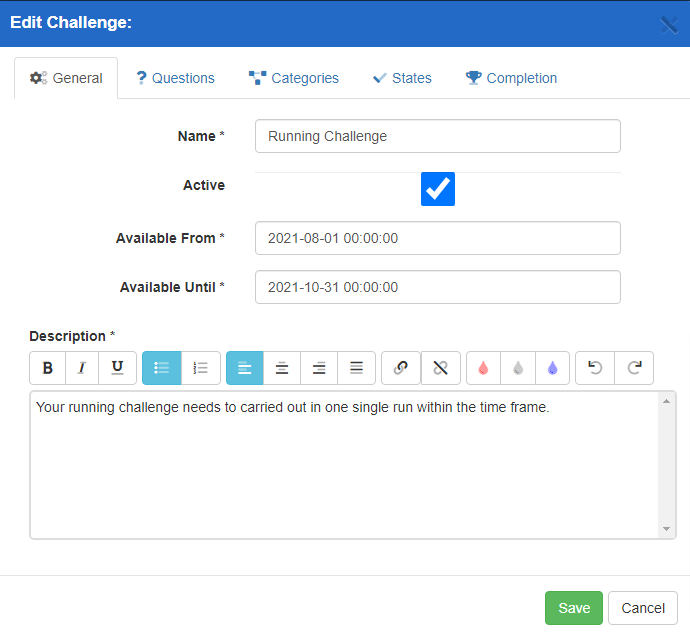Click the description scrollbar down arrow
Viewport: 690px width, 634px height.
667,529
